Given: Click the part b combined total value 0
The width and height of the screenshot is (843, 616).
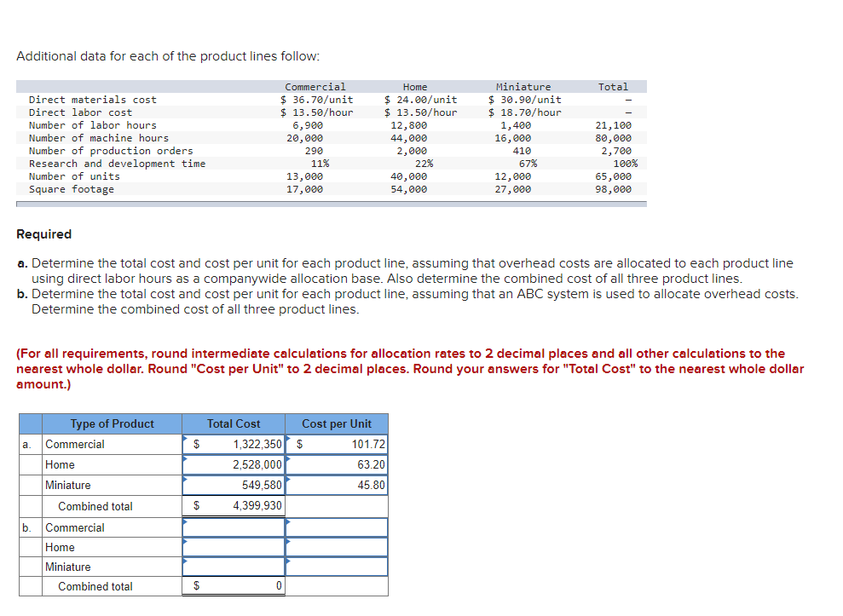Looking at the screenshot, I should tap(279, 585).
